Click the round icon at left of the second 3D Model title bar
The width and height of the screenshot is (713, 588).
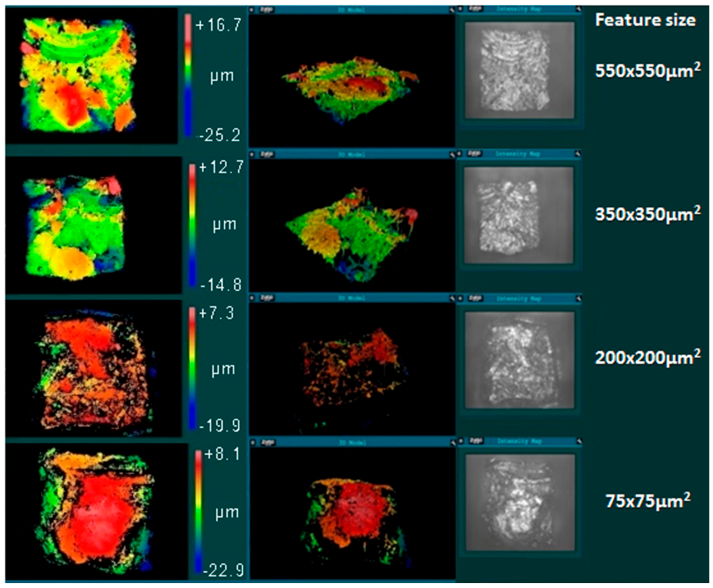(252, 155)
